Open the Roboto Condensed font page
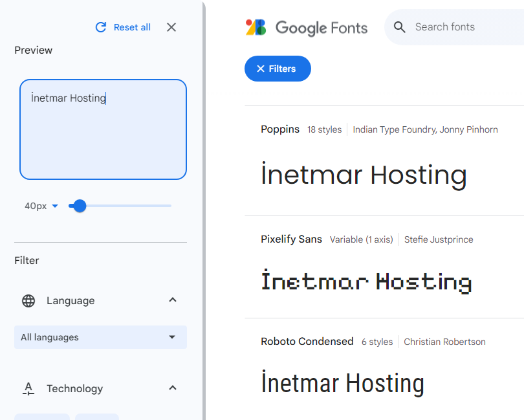 [307, 341]
